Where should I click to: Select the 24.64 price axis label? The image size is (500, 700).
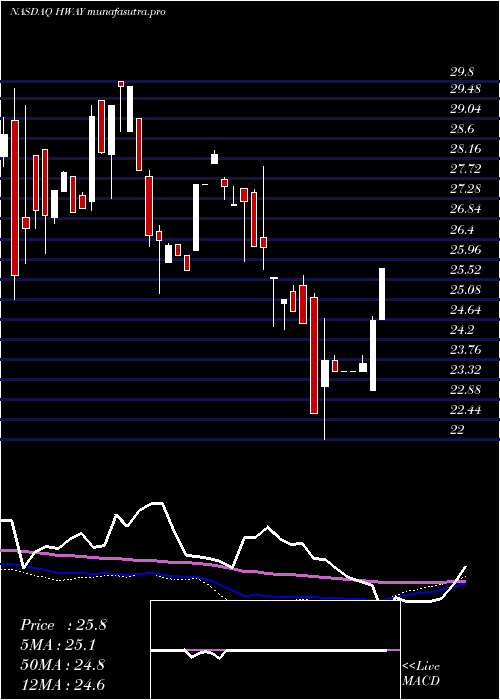pos(465,310)
